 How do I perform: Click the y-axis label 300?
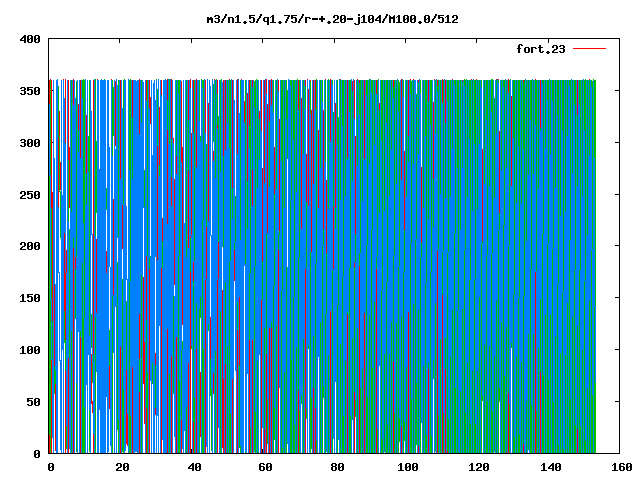pyautogui.click(x=30, y=143)
